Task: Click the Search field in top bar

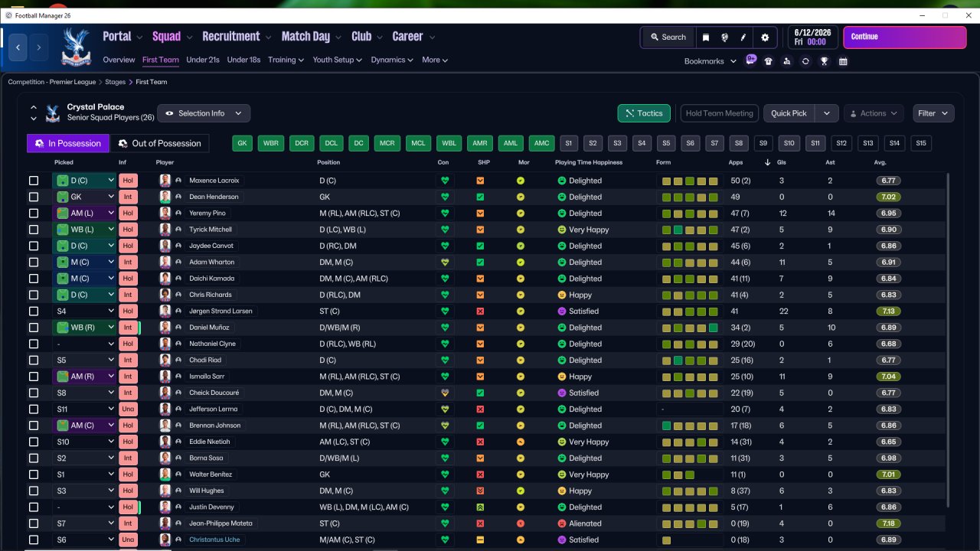Action: (668, 37)
